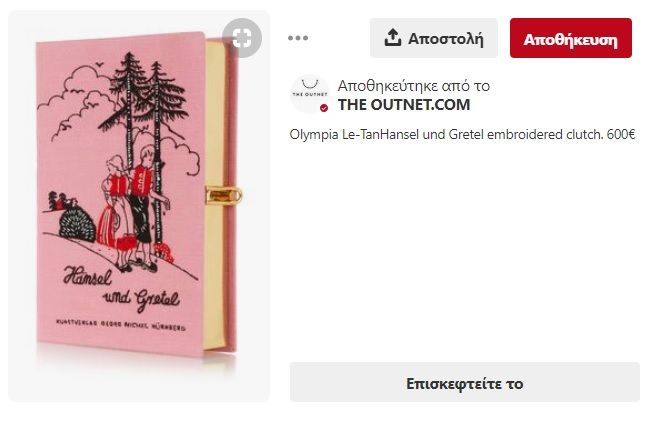Open THE OUTNET profile avatar

click(310, 94)
